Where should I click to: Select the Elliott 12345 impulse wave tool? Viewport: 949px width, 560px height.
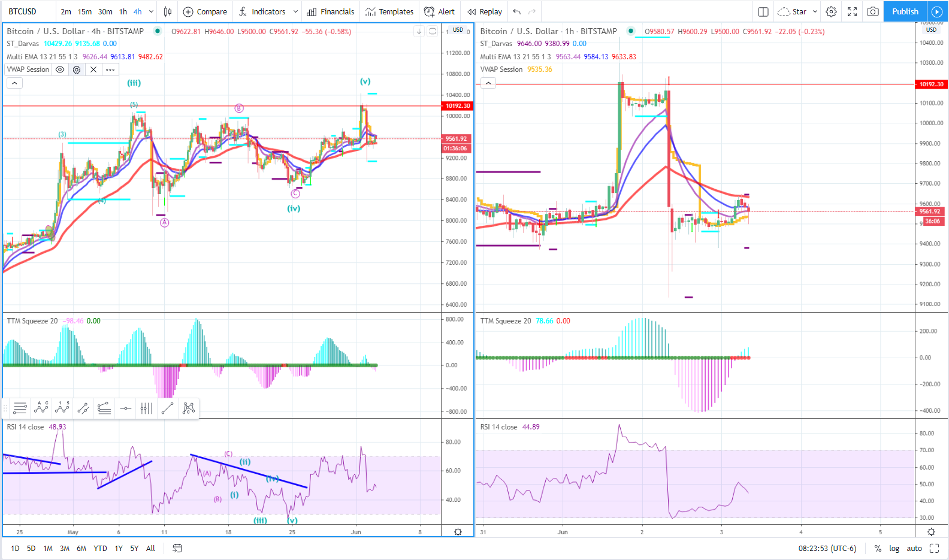tap(62, 408)
